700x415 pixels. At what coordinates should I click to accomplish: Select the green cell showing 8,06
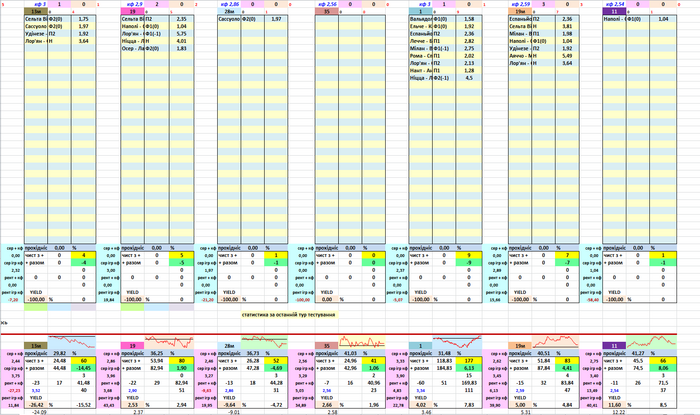click(663, 368)
